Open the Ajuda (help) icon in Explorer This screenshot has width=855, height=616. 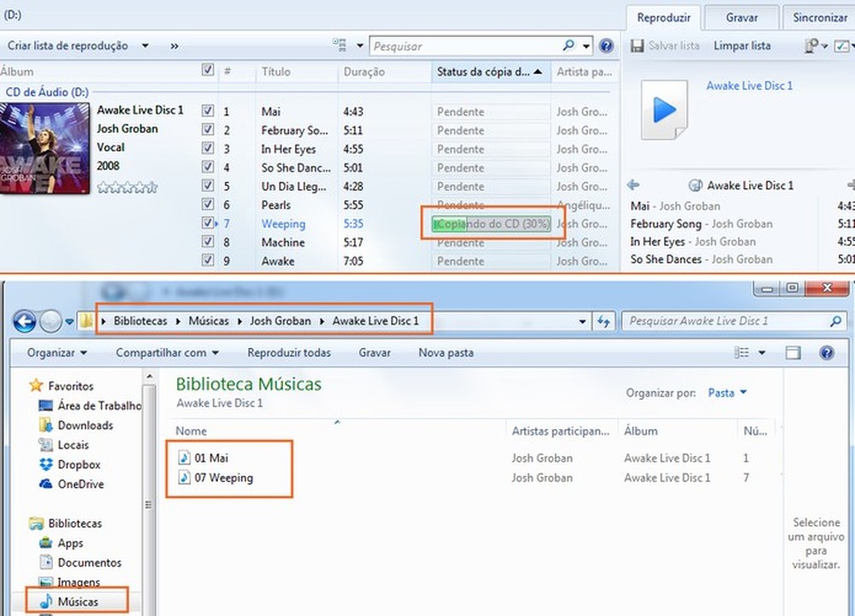tap(826, 352)
